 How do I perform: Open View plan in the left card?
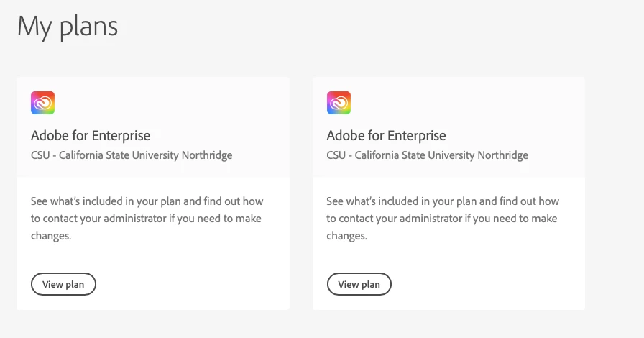click(63, 284)
